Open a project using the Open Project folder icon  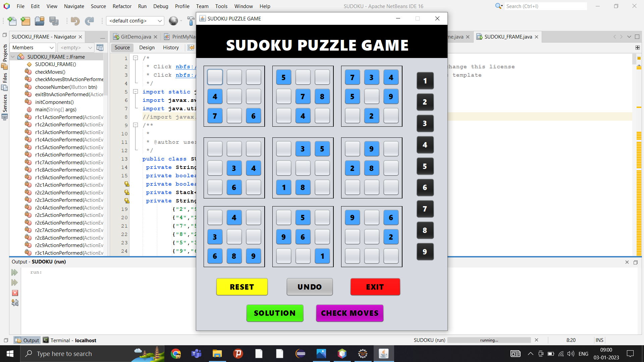39,21
